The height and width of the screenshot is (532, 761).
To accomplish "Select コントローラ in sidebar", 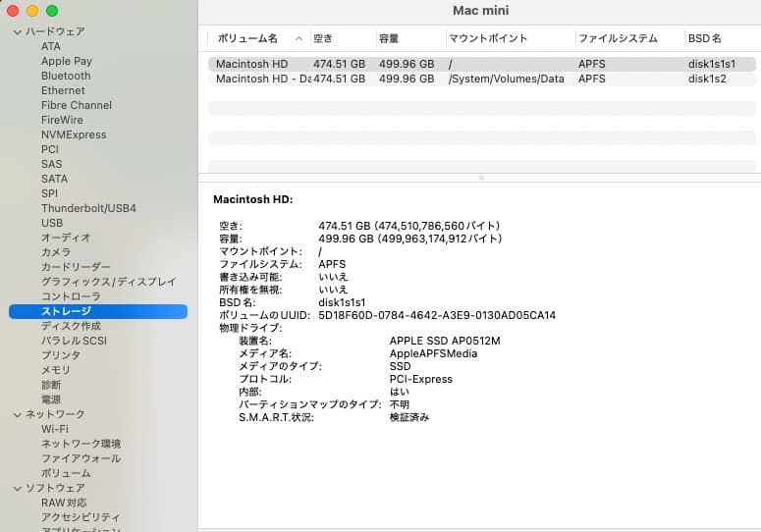I will click(x=71, y=296).
